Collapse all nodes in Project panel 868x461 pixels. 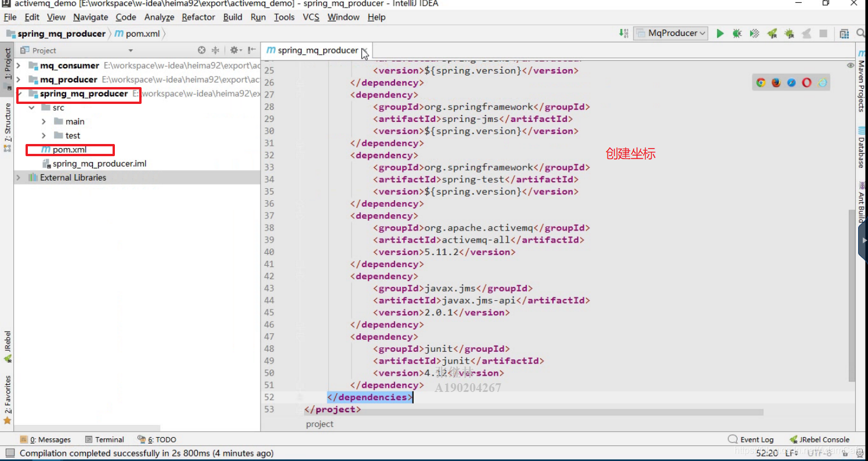215,51
